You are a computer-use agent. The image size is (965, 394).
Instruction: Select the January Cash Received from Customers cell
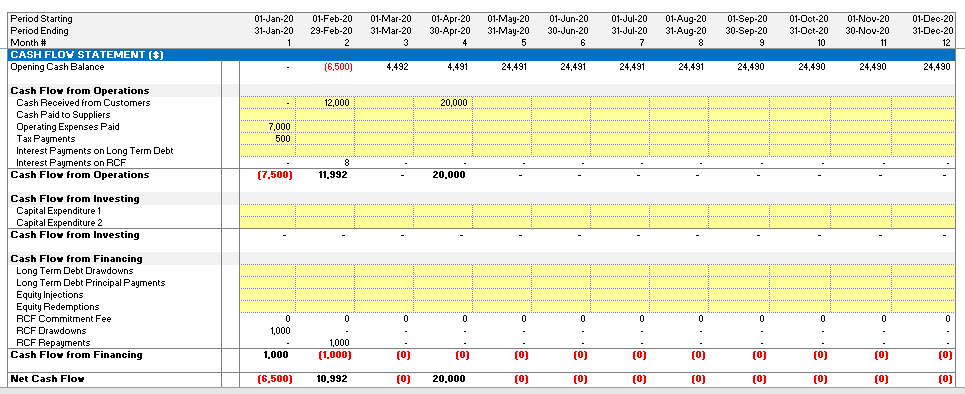(x=268, y=103)
